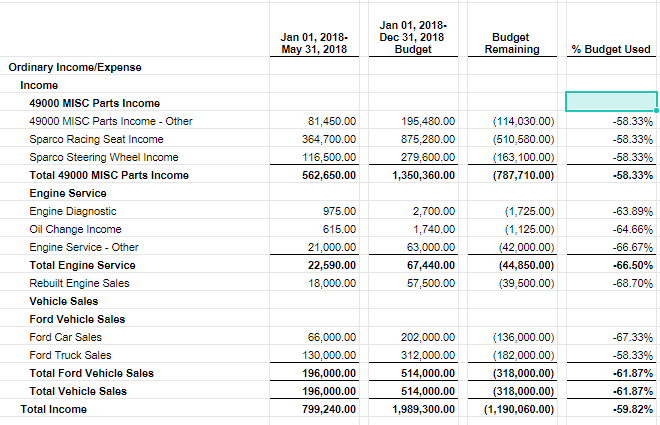
Task: Select the highlighted empty % Budget Used cell
Action: (x=611, y=102)
